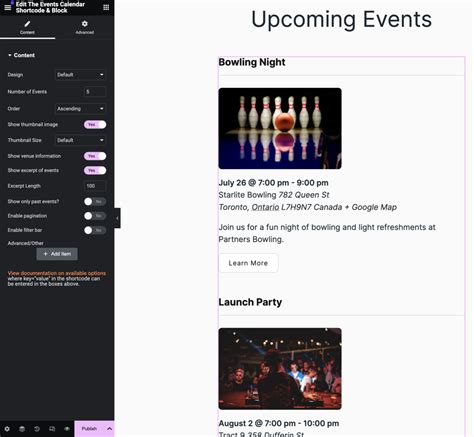Toggle Enable filter bar switch
Screen dimensions: 474x437
95,230
